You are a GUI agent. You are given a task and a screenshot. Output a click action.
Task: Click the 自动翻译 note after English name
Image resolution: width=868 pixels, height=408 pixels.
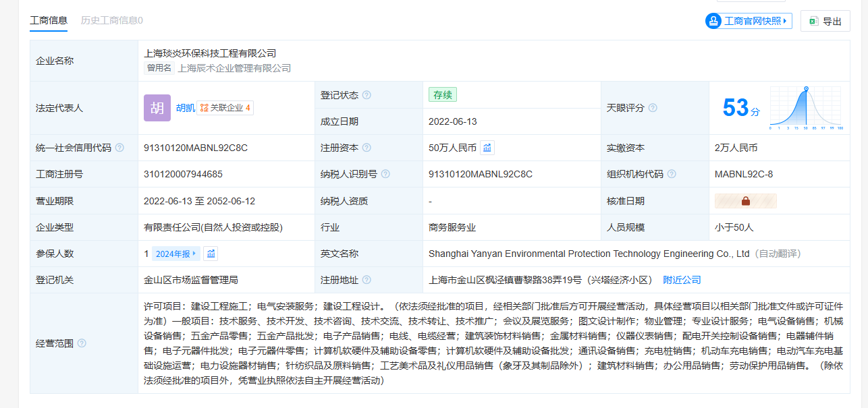coord(777,254)
